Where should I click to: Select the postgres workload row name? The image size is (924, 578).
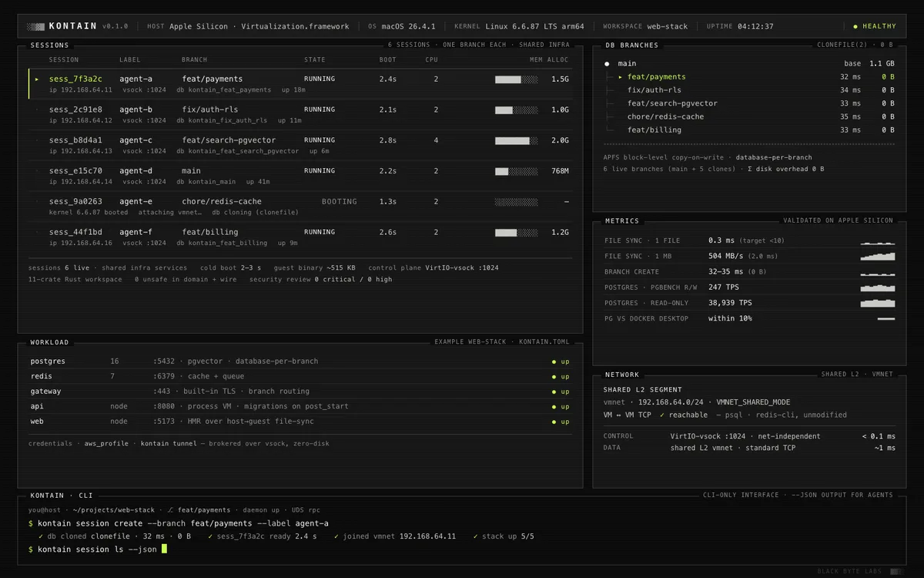pos(48,361)
